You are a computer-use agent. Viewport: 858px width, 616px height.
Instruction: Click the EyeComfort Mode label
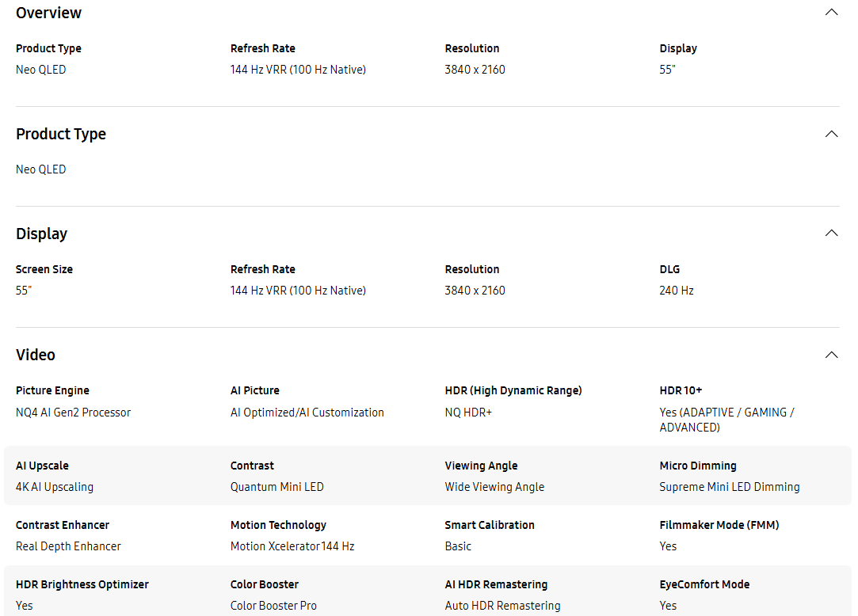tap(705, 584)
